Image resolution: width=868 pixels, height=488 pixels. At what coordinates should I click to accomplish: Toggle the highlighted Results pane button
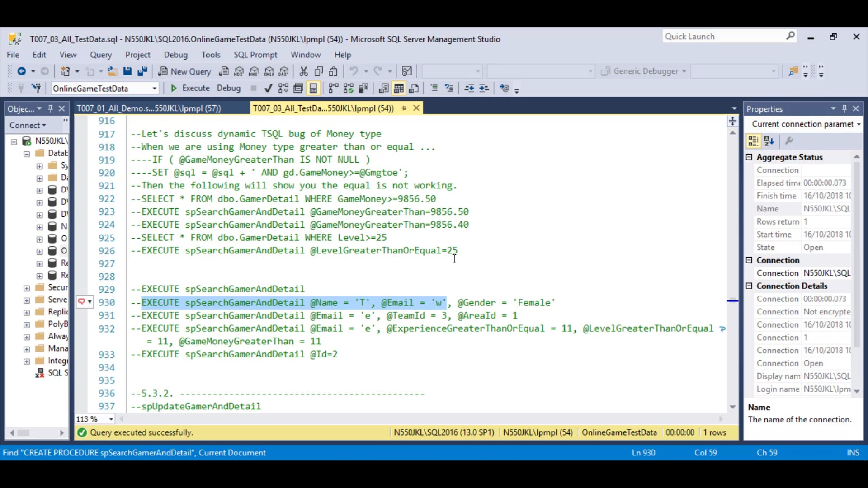click(x=313, y=88)
